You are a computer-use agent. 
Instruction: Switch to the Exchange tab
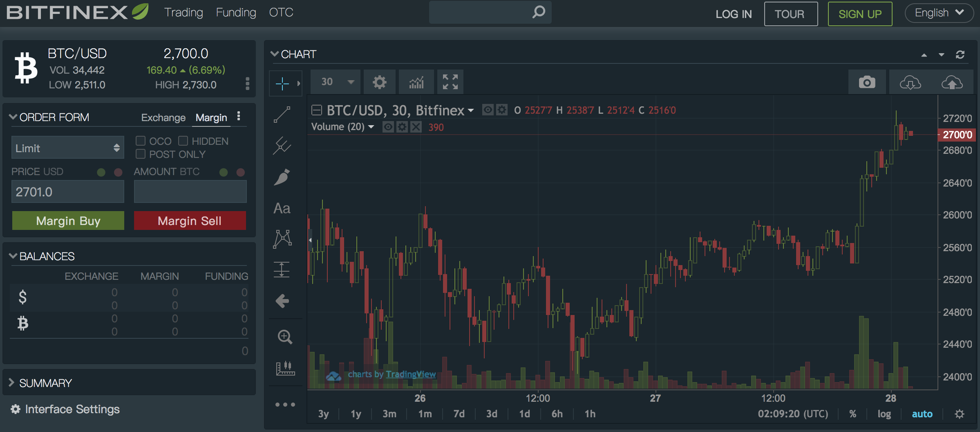point(163,118)
